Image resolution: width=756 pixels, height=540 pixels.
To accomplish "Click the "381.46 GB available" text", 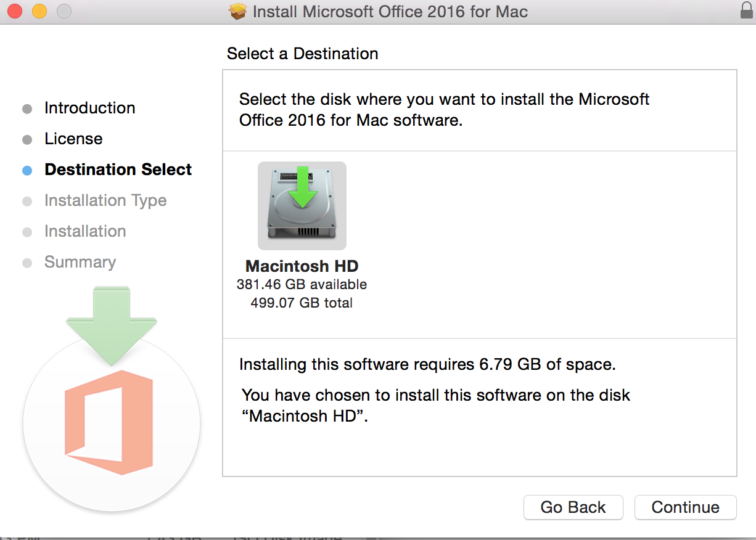I will [302, 285].
